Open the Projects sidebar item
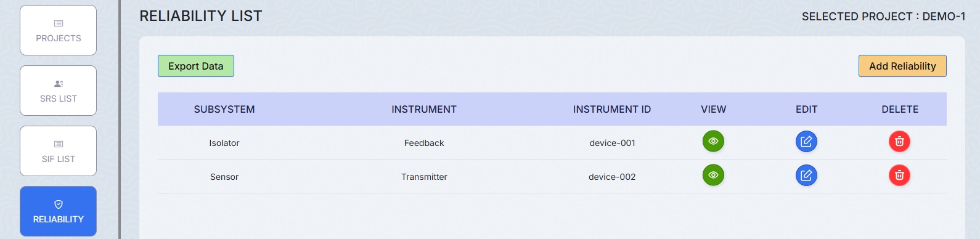This screenshot has width=980, height=239. (x=59, y=30)
